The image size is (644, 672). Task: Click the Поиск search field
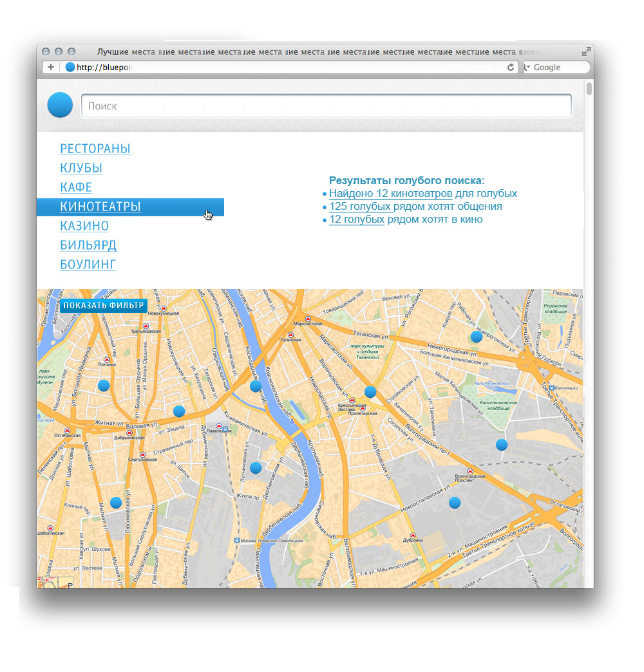[x=326, y=106]
